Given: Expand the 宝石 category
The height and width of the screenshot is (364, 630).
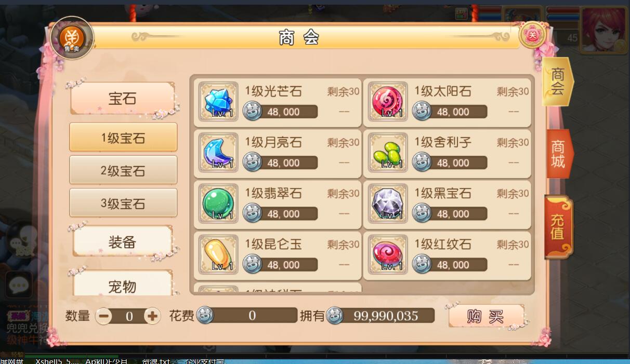Looking at the screenshot, I should (x=123, y=98).
